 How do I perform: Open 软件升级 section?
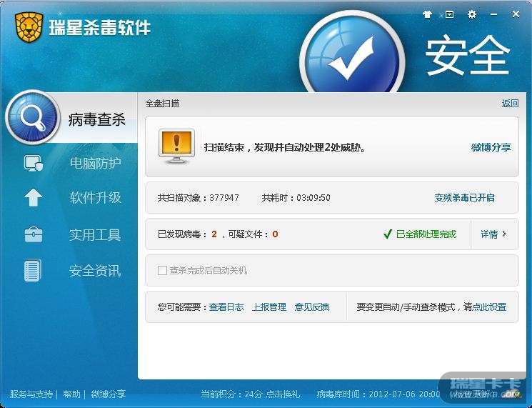click(x=96, y=197)
